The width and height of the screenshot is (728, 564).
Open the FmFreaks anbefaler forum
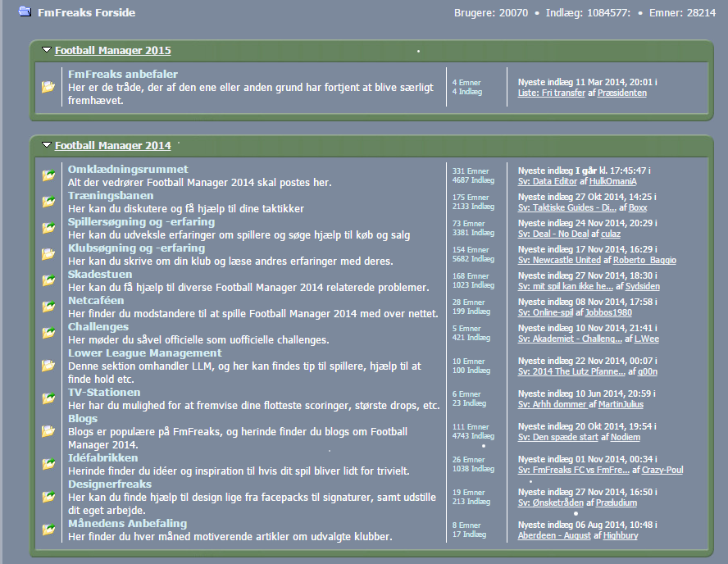[123, 74]
